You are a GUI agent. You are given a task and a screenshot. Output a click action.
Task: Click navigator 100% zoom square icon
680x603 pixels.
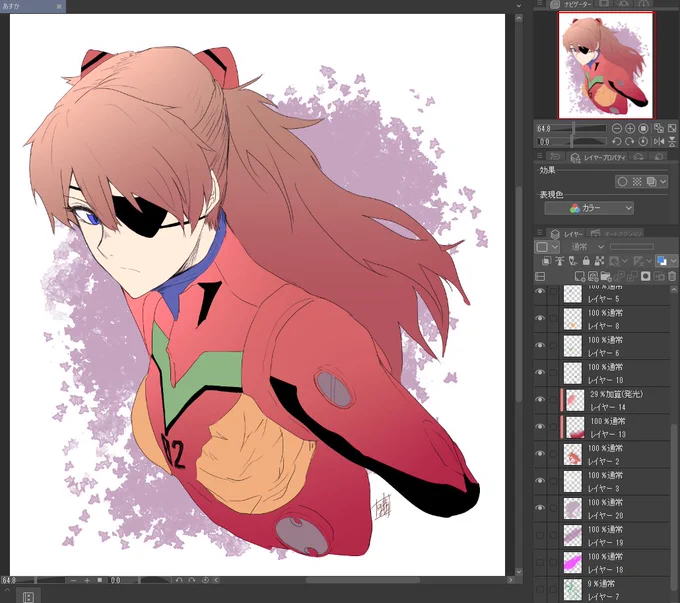tap(644, 128)
